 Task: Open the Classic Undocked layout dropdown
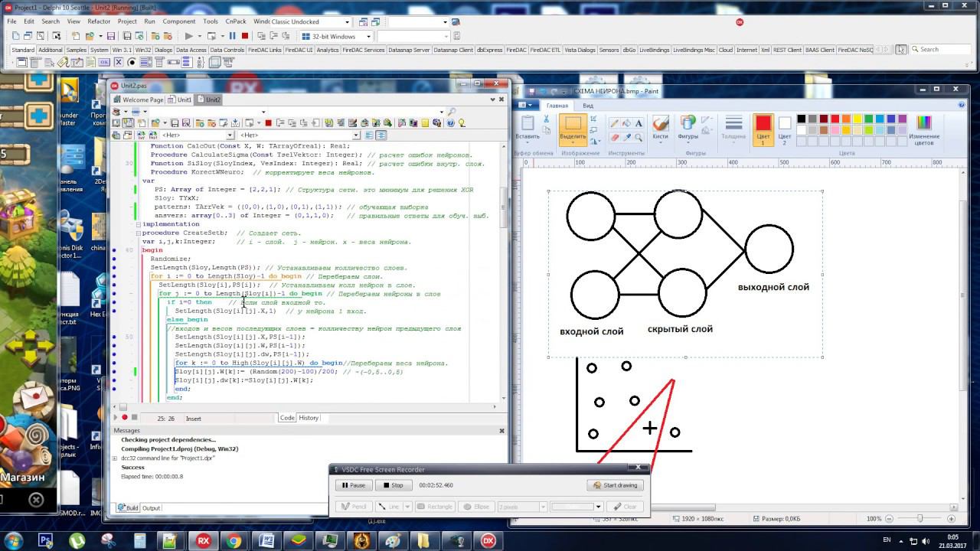pyautogui.click(x=347, y=22)
